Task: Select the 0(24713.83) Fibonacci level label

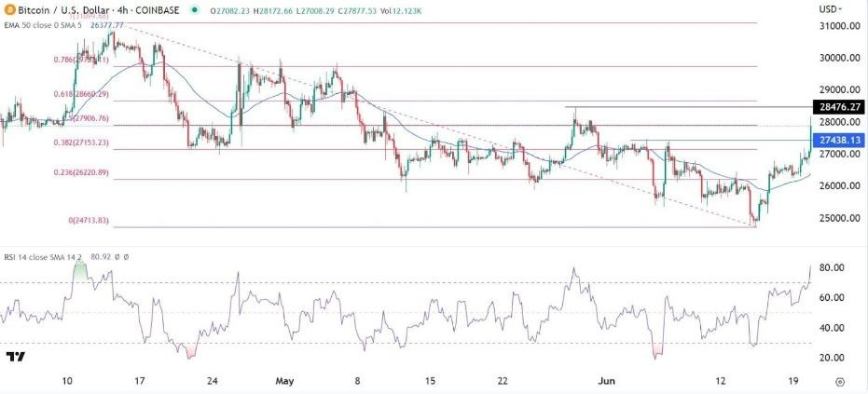Action: 89,220
